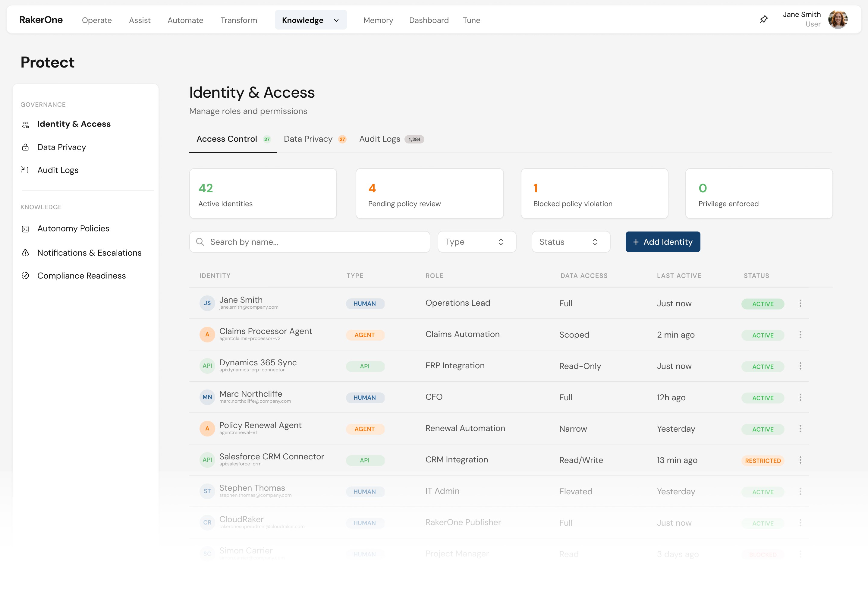Open the Status filter dropdown

point(570,242)
